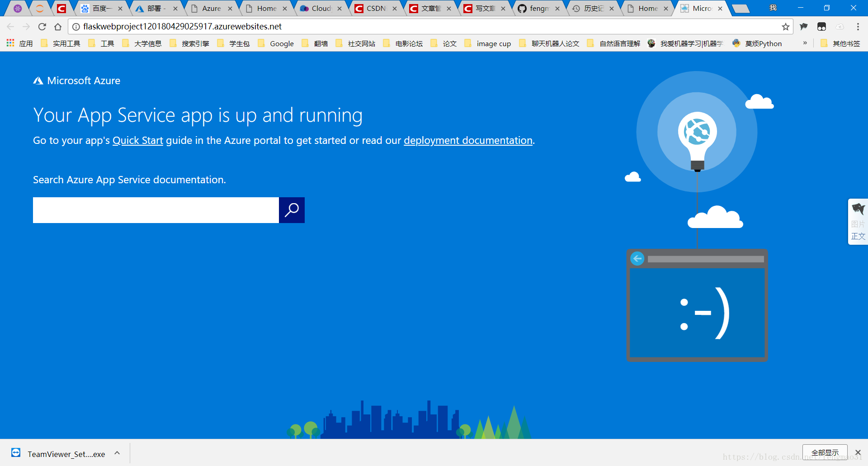Click the flag extension icon in toolbar
The height and width of the screenshot is (466, 868).
tap(803, 27)
